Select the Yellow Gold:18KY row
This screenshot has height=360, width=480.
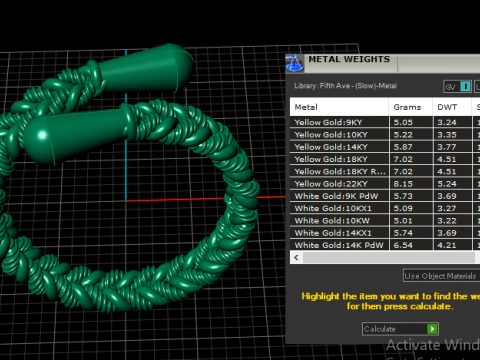tap(385, 159)
